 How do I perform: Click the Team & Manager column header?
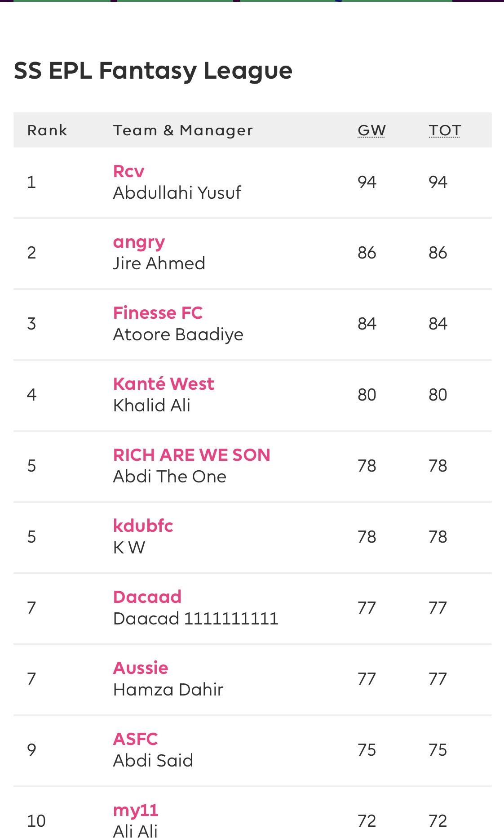pyautogui.click(x=183, y=130)
